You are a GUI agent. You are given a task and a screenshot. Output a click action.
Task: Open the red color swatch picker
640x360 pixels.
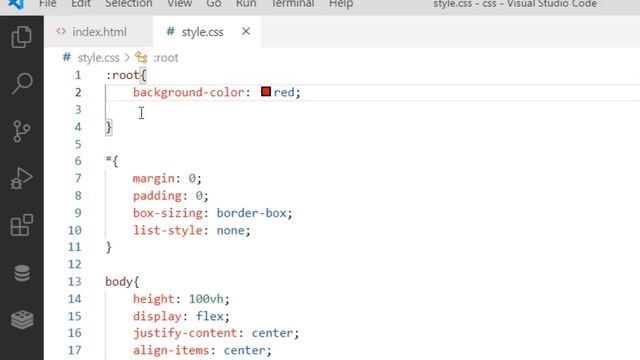click(266, 91)
